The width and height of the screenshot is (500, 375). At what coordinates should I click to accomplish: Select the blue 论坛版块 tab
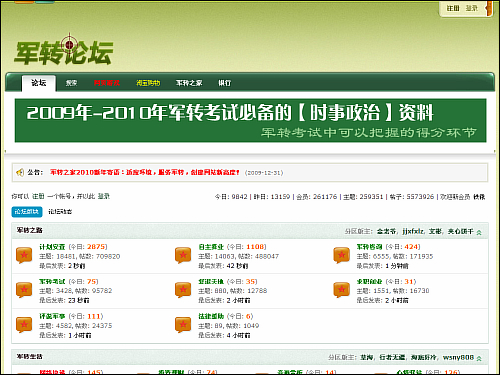tap(27, 212)
